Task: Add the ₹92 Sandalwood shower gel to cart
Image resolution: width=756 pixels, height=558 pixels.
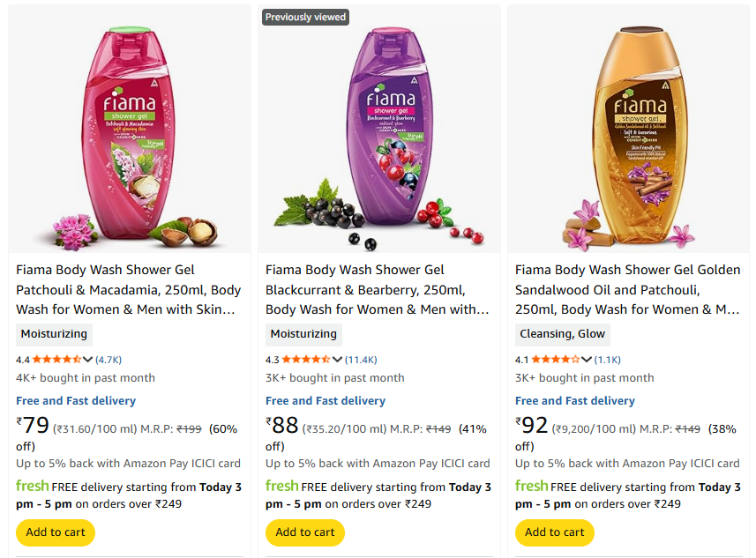Action: 555,532
